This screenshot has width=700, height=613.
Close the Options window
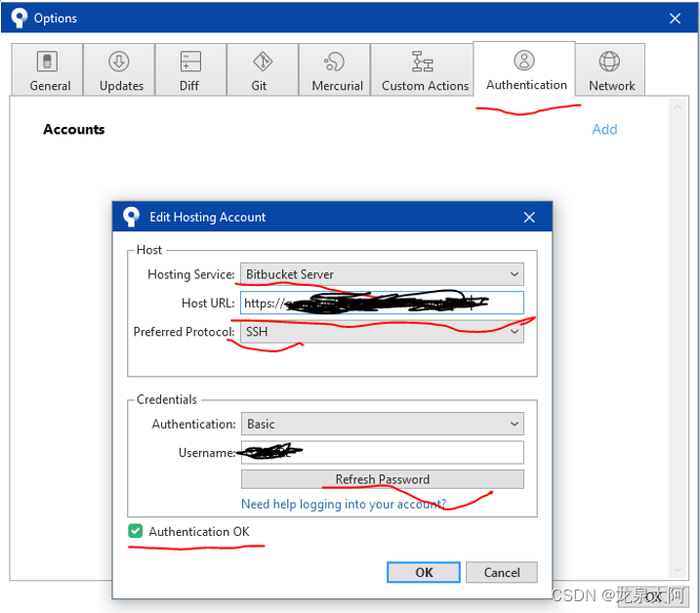[675, 19]
